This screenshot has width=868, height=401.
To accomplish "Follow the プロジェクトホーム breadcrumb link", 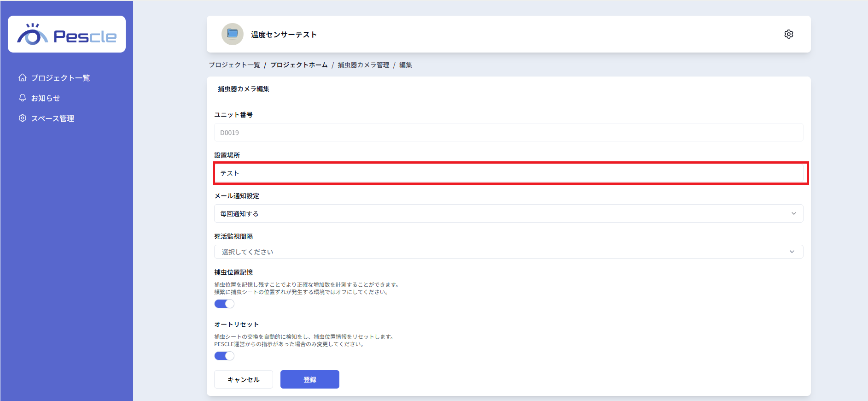I will click(x=299, y=65).
